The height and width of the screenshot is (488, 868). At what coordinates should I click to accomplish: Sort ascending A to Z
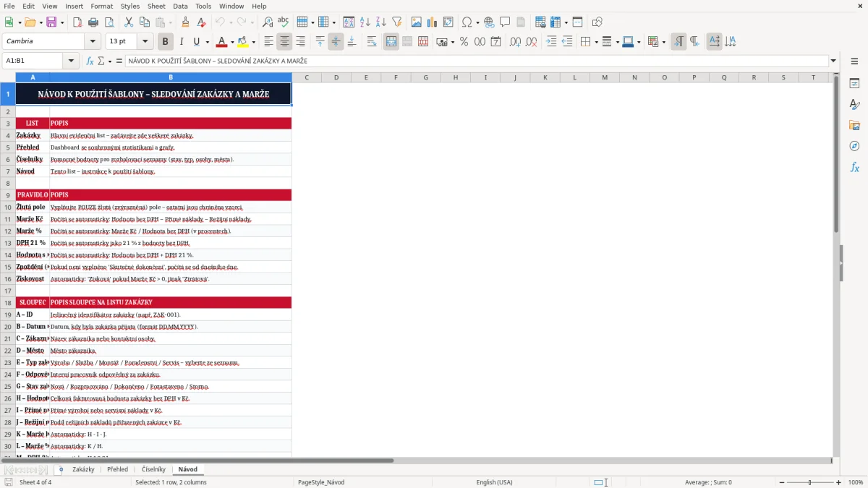[x=365, y=22]
